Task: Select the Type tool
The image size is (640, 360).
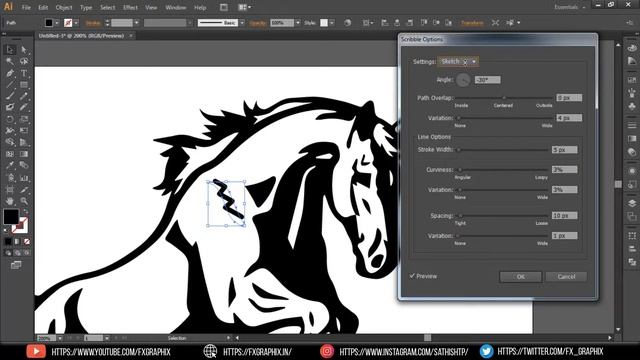Action: point(24,73)
